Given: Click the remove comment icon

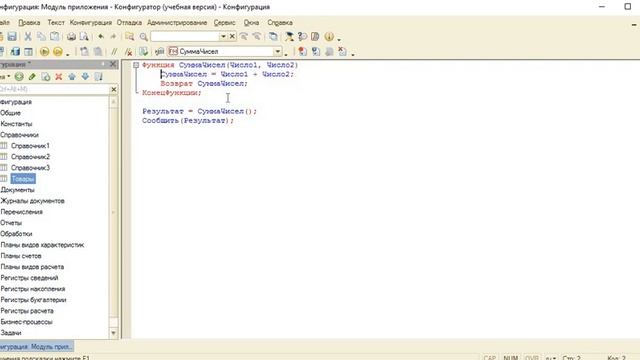Looking at the screenshot, I should (x=128, y=52).
